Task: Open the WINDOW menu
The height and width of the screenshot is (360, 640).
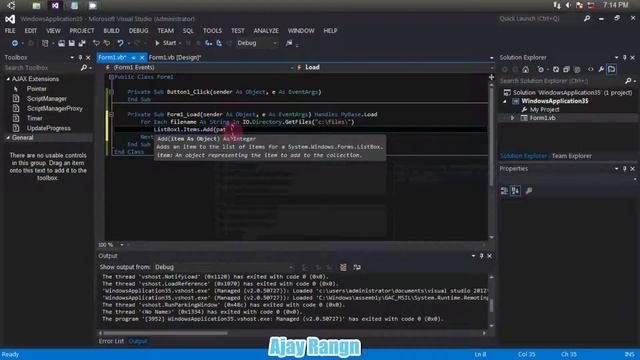Action: tap(301, 31)
